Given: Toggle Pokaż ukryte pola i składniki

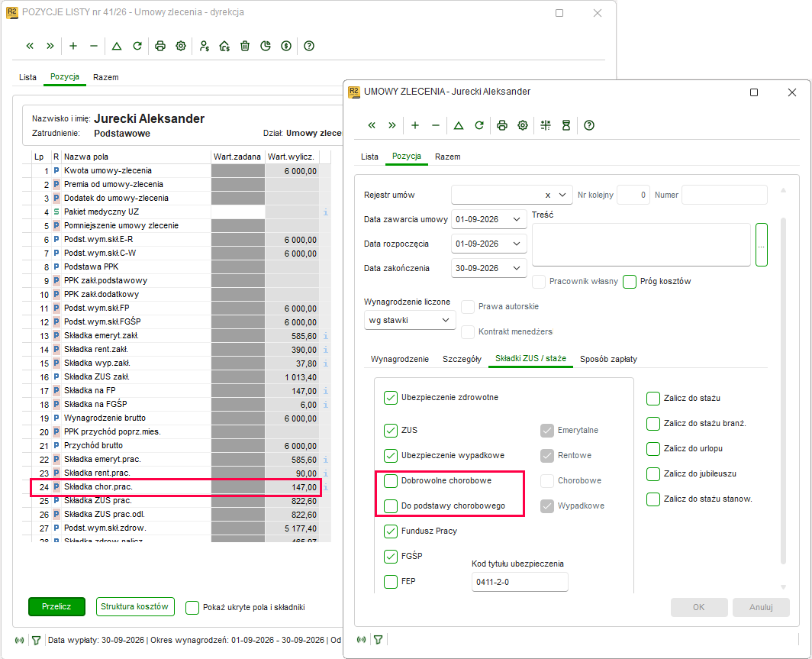Looking at the screenshot, I should [192, 608].
